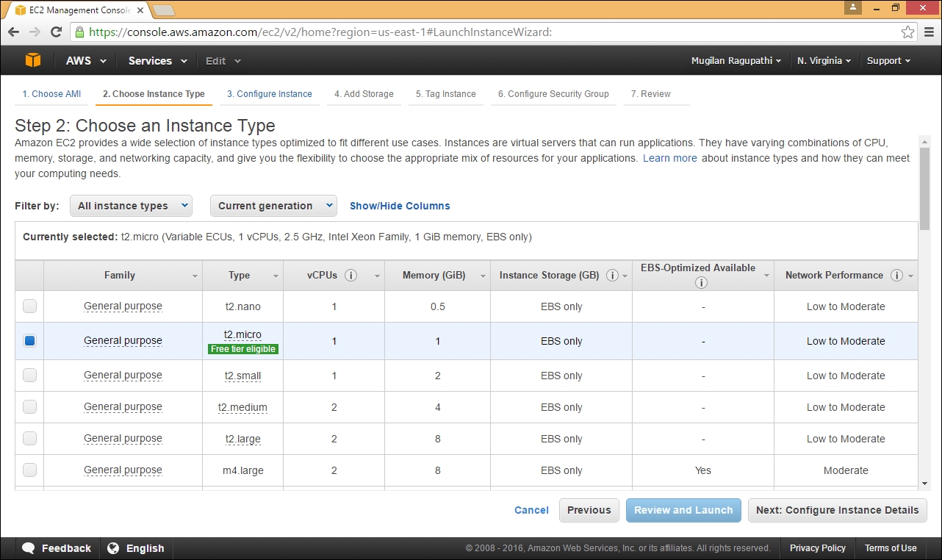Click the t2.large type cell

click(242, 439)
